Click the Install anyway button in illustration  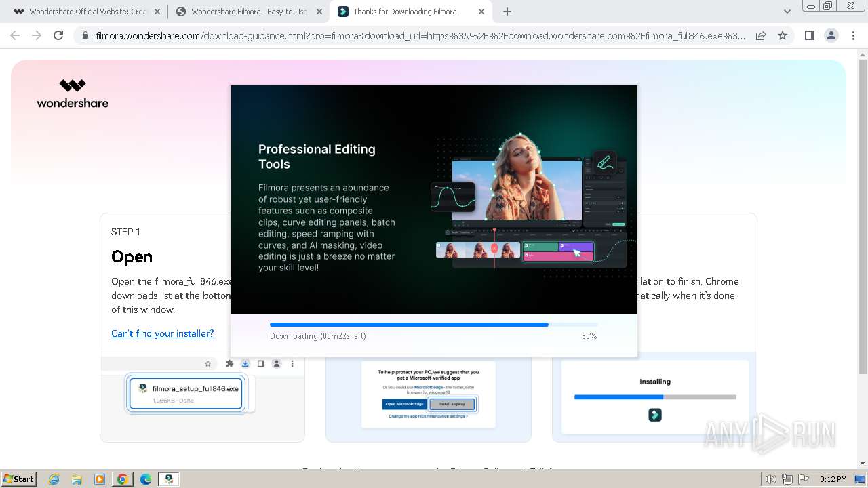[x=452, y=404]
